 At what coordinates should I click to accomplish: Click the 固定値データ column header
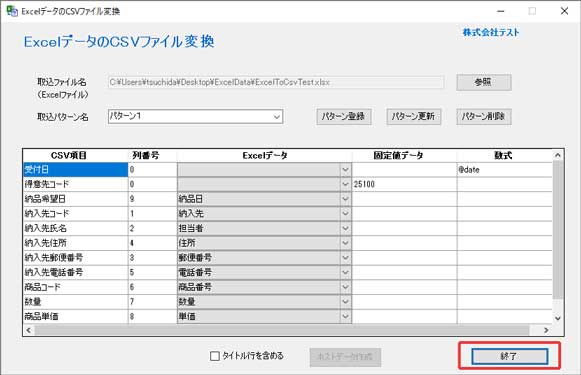[x=404, y=156]
